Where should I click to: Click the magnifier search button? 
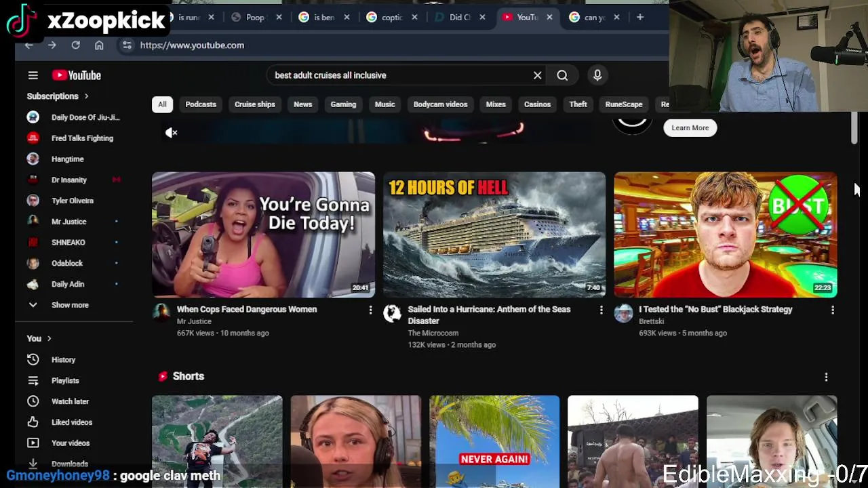562,75
